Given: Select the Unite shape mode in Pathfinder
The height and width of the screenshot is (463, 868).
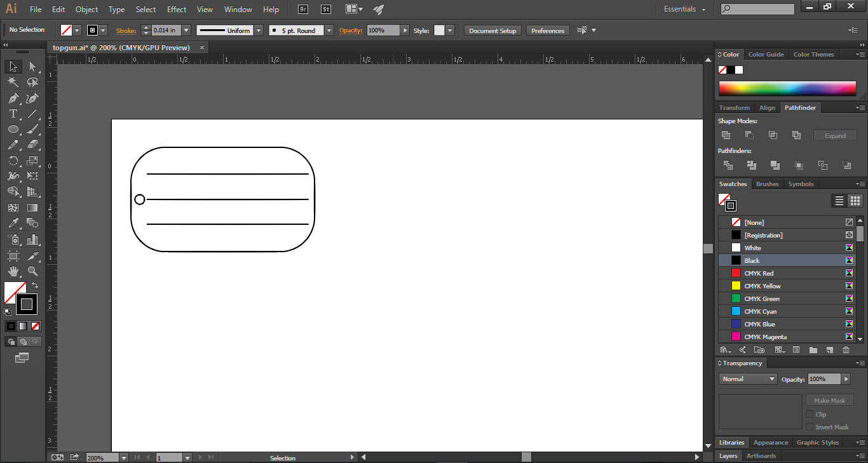Looking at the screenshot, I should 726,134.
